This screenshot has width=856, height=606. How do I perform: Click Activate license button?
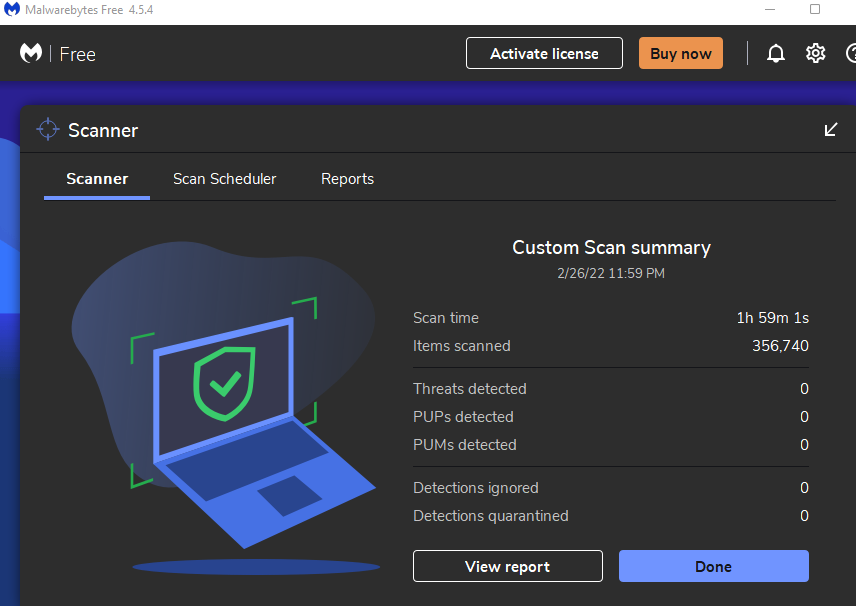[544, 54]
